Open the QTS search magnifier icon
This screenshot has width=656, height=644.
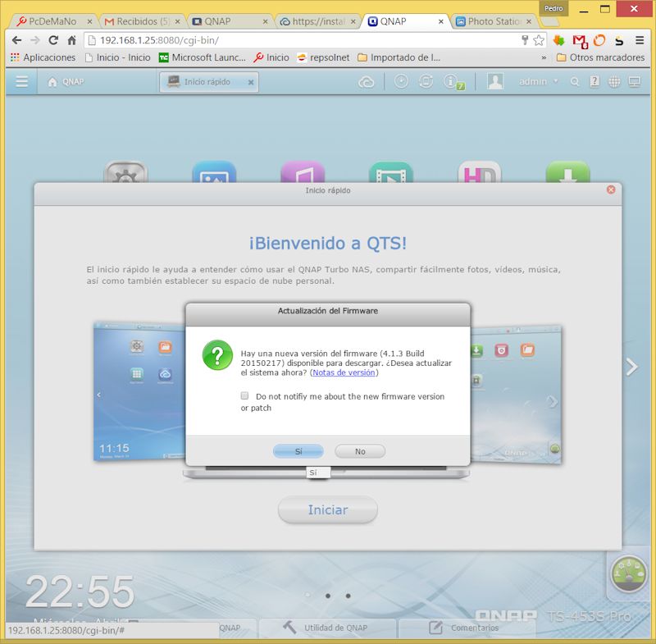click(x=575, y=81)
